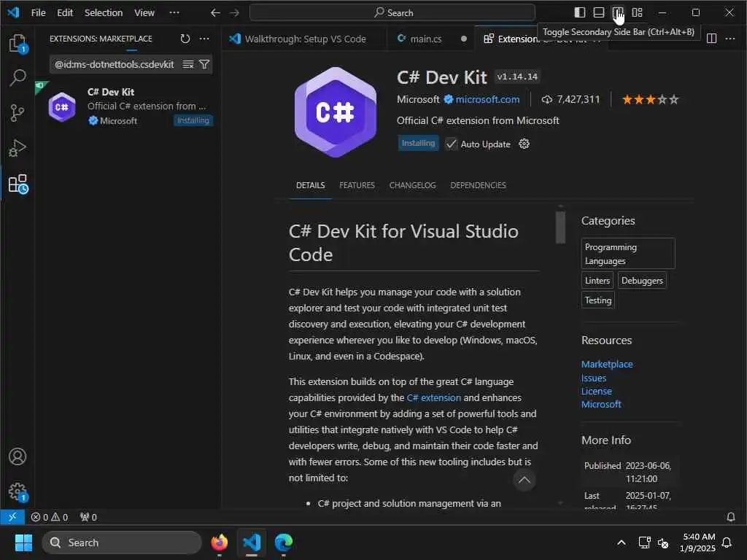Launch Firefox from the taskbar
747x560 pixels.
[x=219, y=542]
